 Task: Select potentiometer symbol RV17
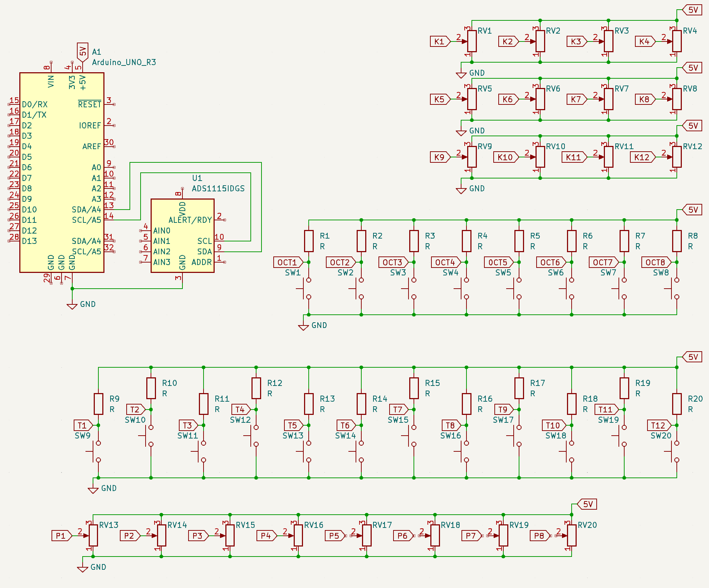coord(367,535)
